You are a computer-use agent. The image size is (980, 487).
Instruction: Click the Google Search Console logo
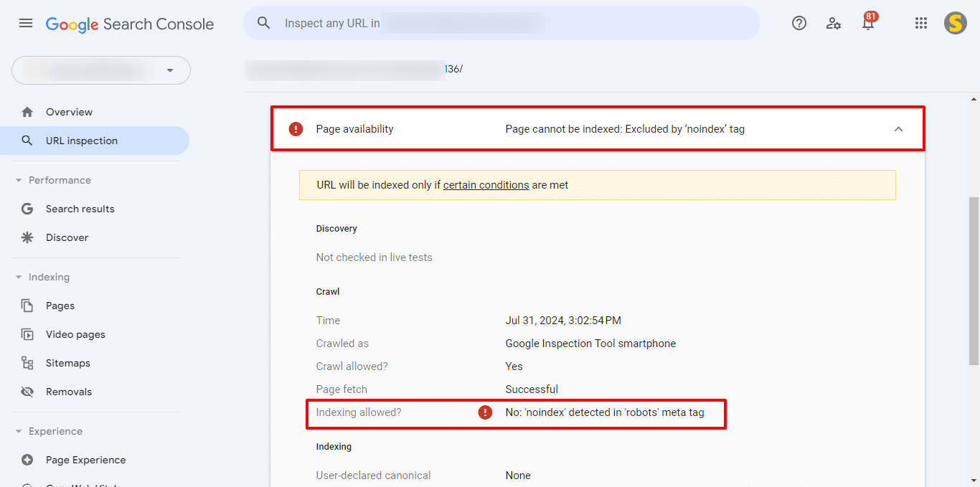pyautogui.click(x=130, y=24)
